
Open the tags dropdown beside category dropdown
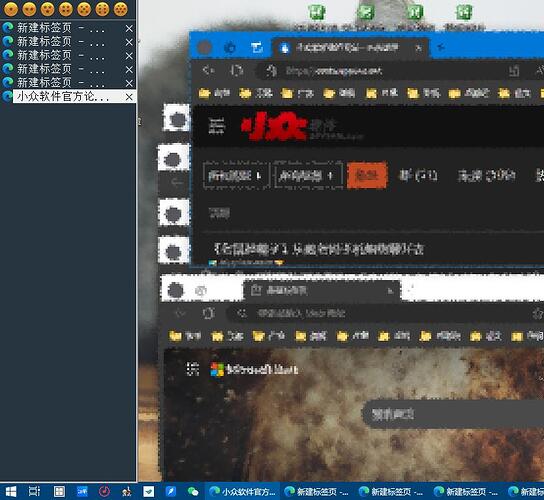click(x=308, y=176)
